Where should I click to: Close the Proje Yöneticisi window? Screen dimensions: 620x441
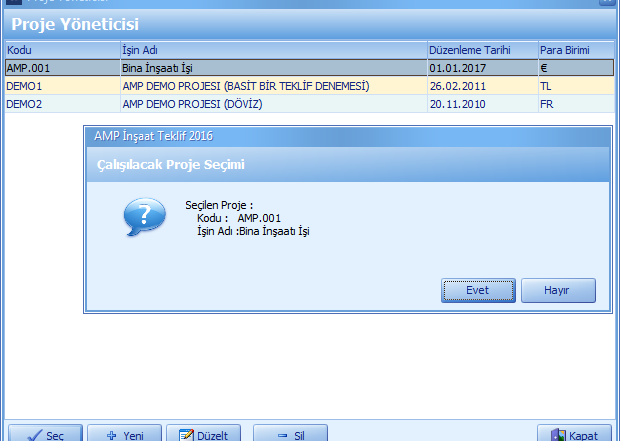(x=608, y=3)
